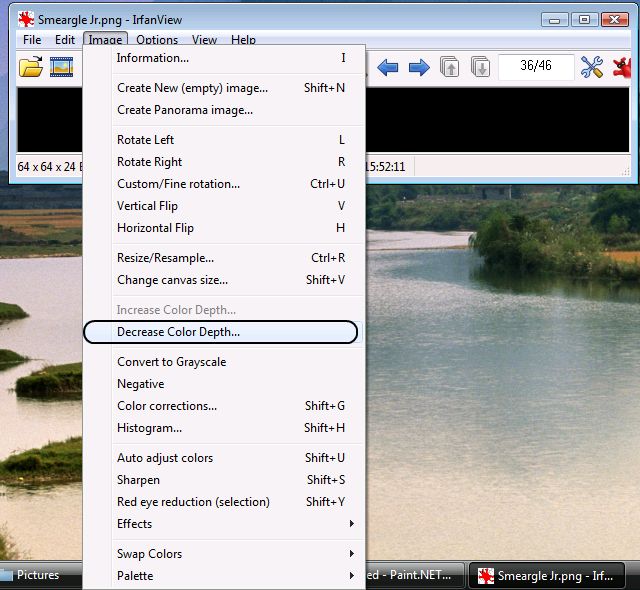This screenshot has width=640, height=590.
Task: Choose Create New (empty) image...
Action: [x=223, y=88]
